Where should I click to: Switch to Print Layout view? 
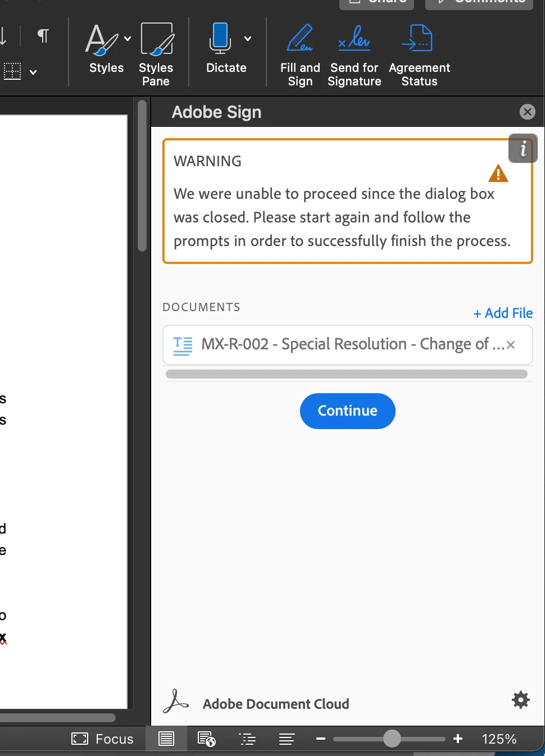[x=166, y=739]
